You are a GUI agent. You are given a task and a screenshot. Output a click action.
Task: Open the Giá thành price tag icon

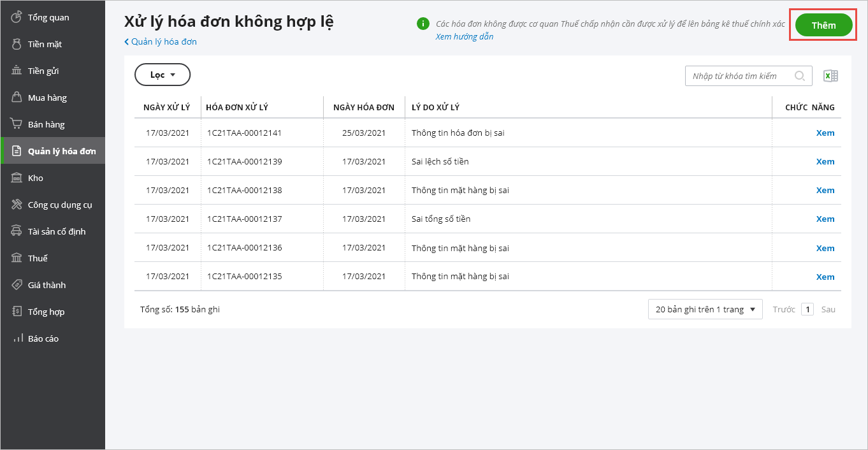tap(17, 285)
